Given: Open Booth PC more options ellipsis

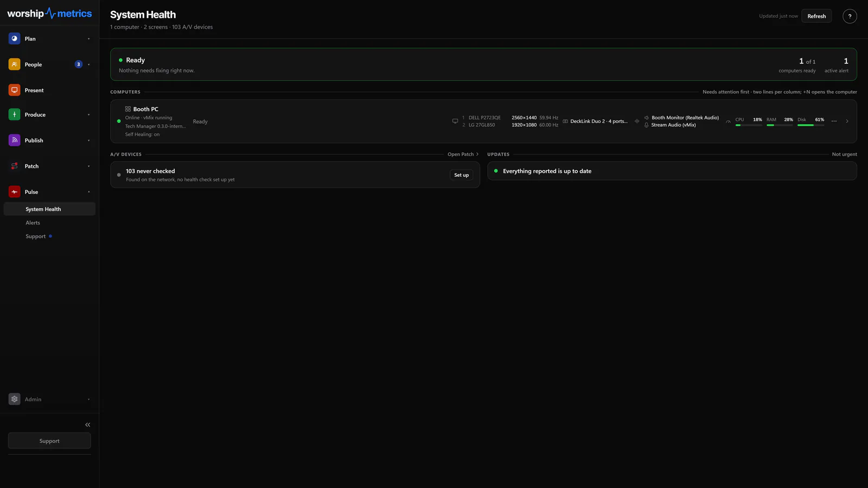Looking at the screenshot, I should (834, 121).
